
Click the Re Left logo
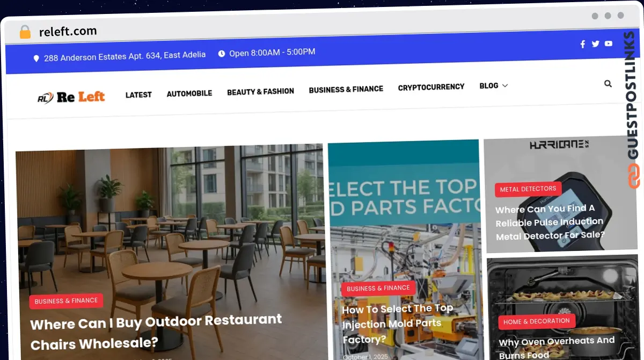pyautogui.click(x=71, y=97)
